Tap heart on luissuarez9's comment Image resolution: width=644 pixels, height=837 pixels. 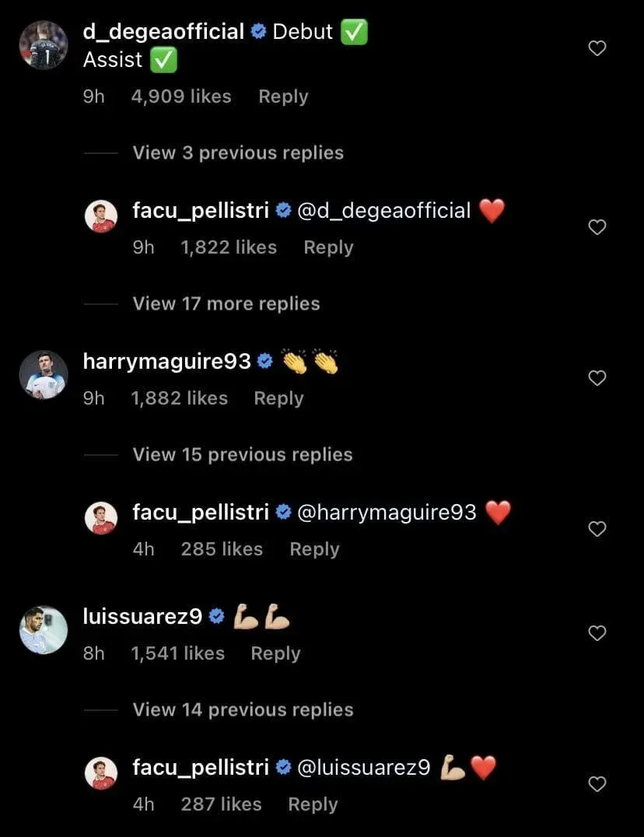pos(597,633)
